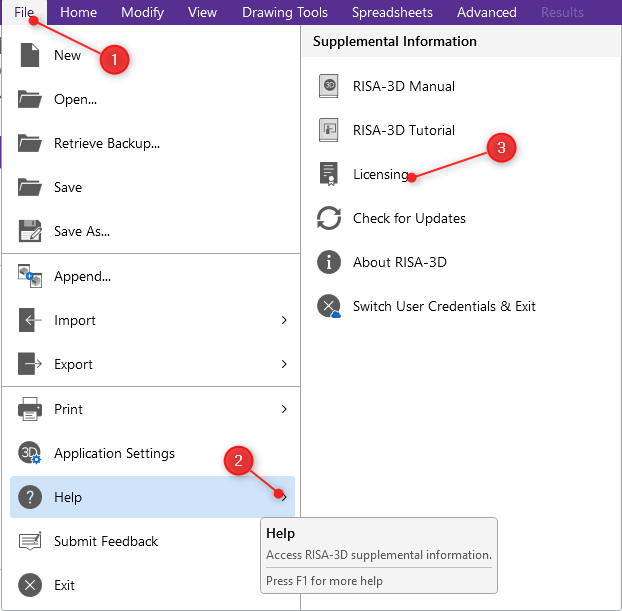
Task: Switch to the Spreadsheets ribbon tab
Action: (392, 13)
